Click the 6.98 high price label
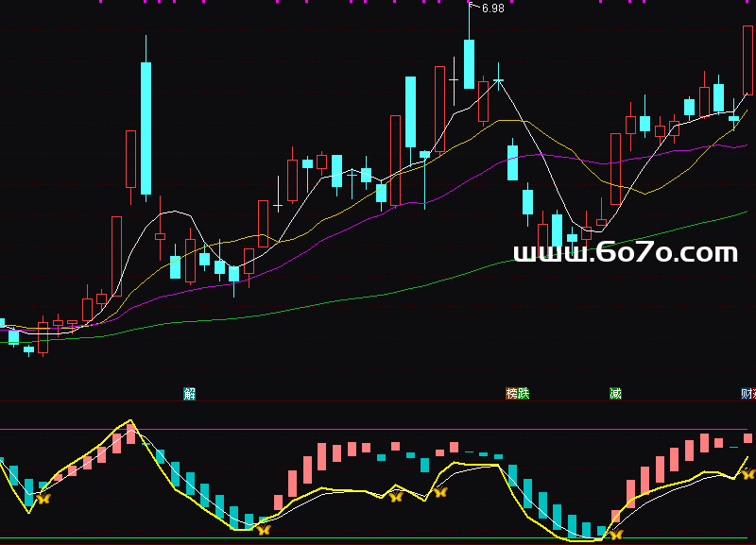The image size is (756, 545). pos(492,9)
